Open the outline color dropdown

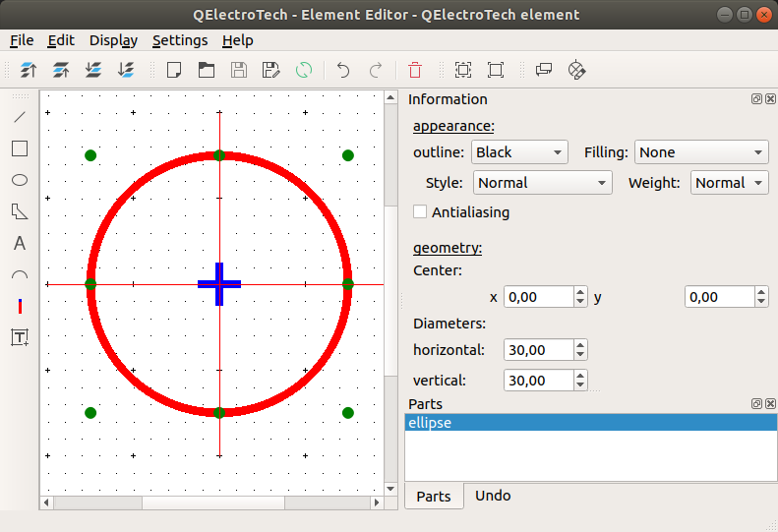click(x=519, y=152)
